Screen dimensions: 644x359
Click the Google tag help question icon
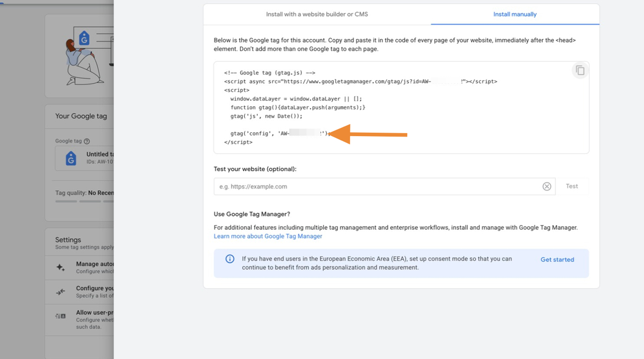[87, 141]
